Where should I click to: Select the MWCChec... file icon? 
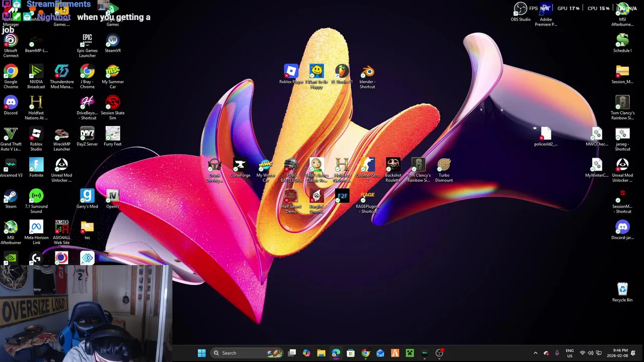(x=597, y=137)
